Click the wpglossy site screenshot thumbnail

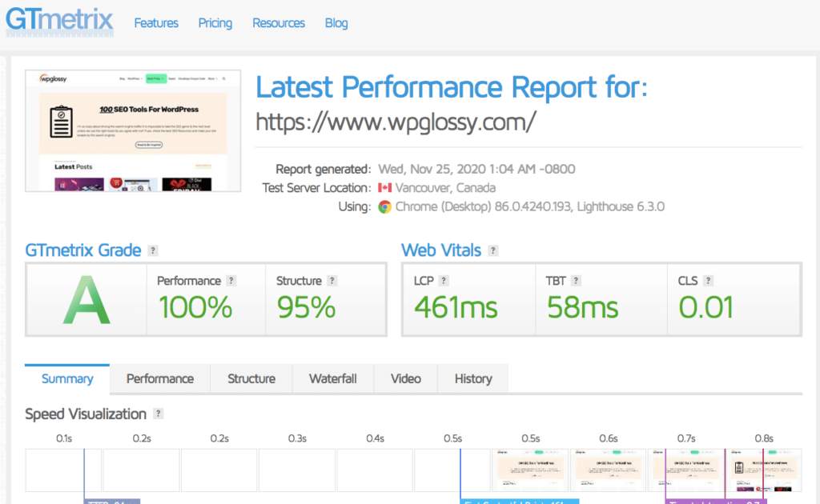[x=133, y=130]
